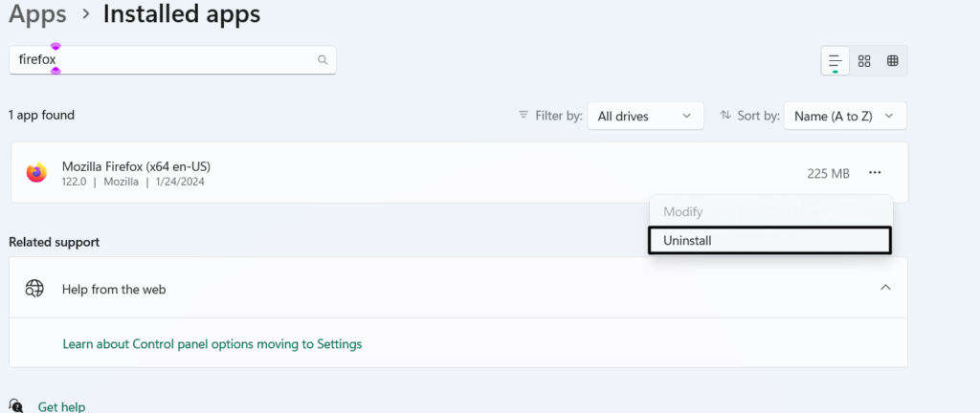
Task: Switch to the grid view layout
Action: coord(864,60)
